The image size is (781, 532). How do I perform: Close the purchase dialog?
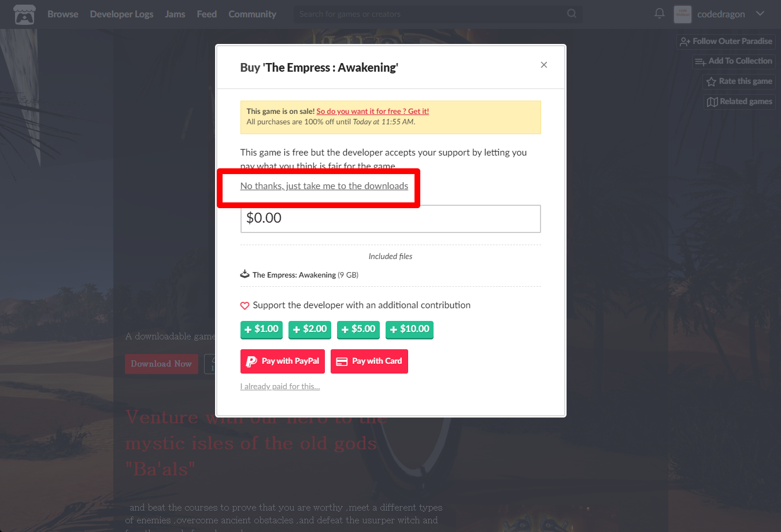point(543,65)
